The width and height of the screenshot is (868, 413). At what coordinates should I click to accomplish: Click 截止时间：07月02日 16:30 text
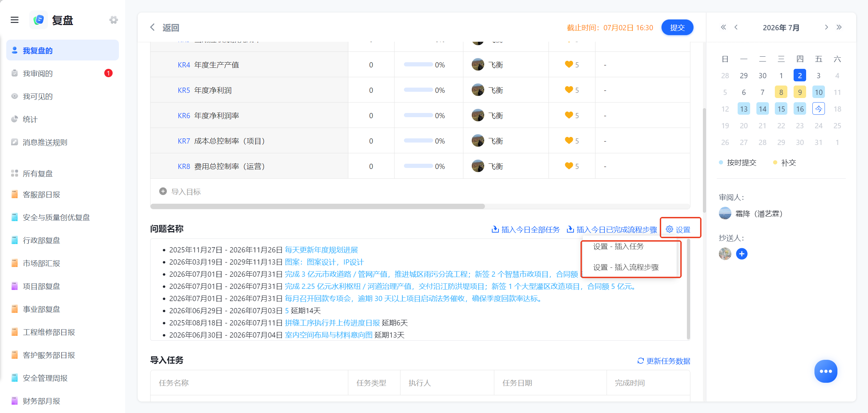click(610, 27)
